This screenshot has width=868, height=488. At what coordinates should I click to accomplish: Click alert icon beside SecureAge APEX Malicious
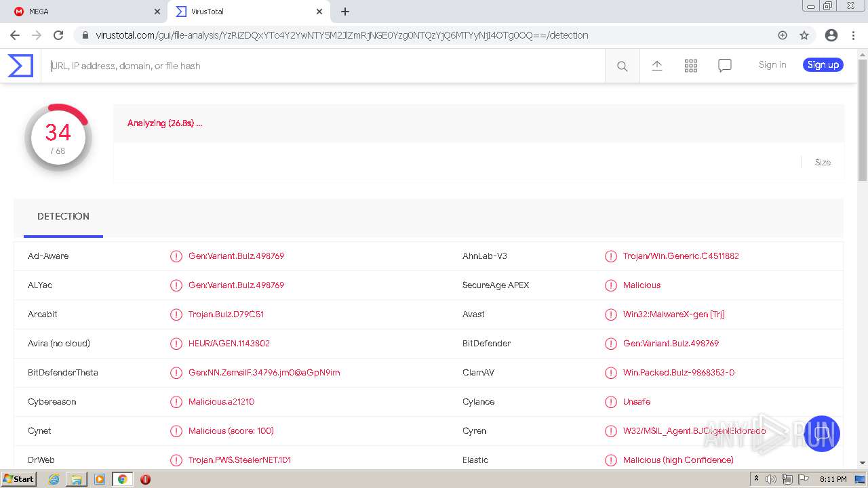(x=611, y=285)
